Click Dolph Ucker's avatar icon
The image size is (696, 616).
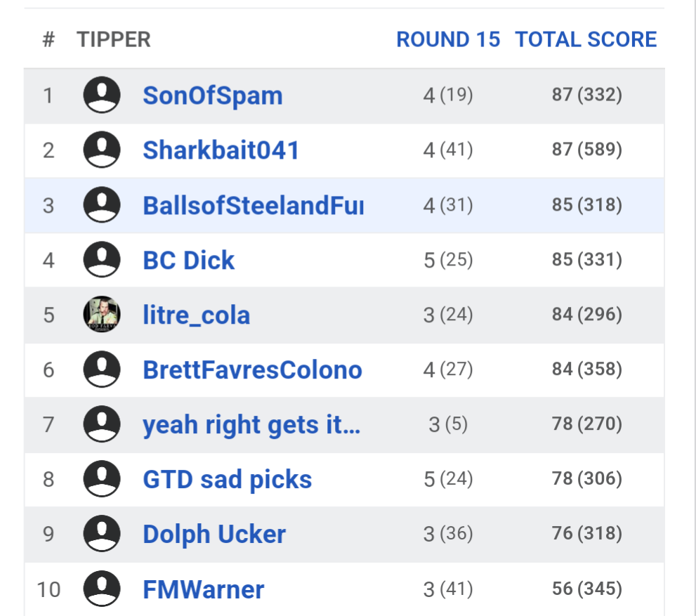(102, 534)
